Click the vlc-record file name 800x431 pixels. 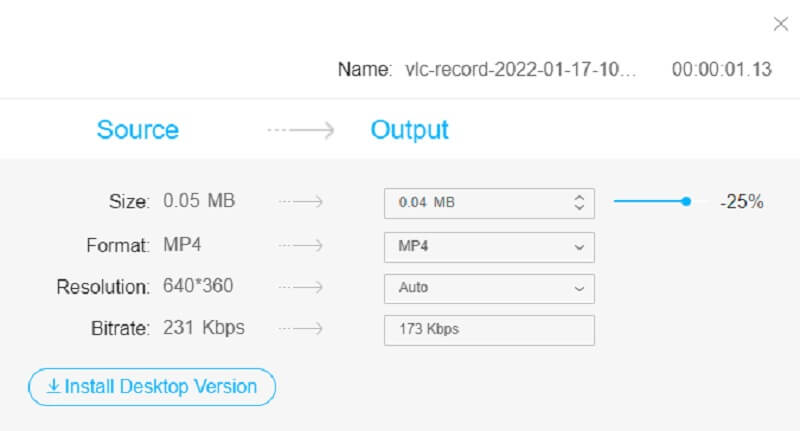[x=520, y=71]
